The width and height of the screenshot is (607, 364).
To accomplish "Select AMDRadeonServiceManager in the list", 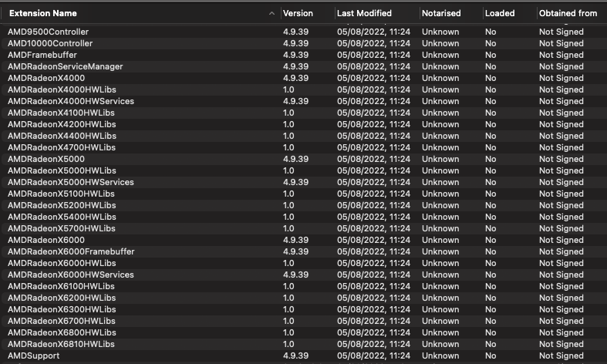I will [304, 66].
